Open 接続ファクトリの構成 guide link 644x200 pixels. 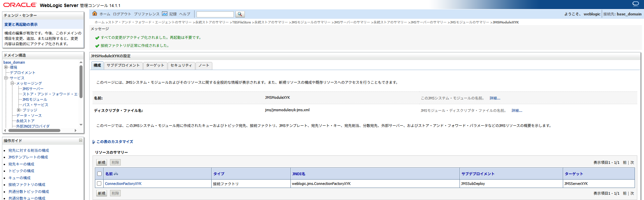point(27,185)
